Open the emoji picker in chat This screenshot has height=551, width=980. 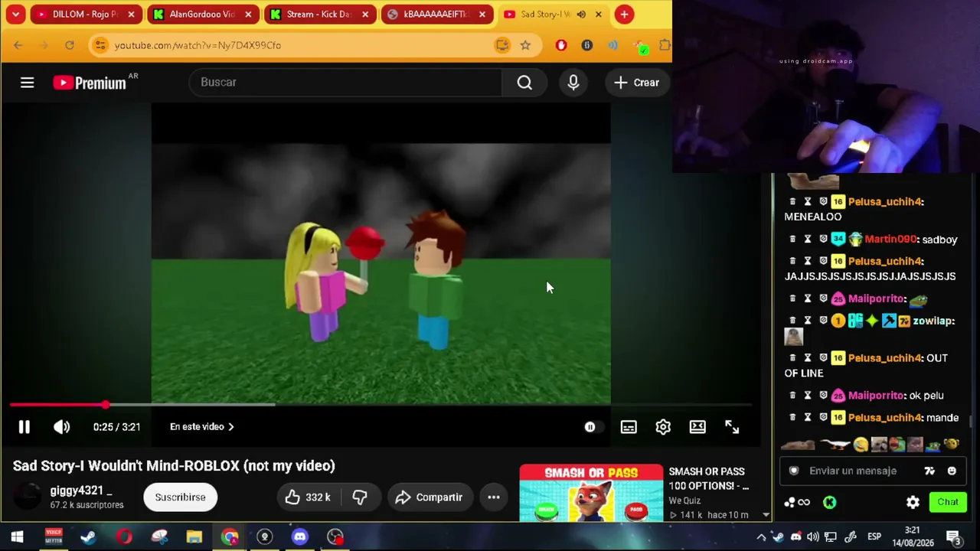[x=952, y=471]
